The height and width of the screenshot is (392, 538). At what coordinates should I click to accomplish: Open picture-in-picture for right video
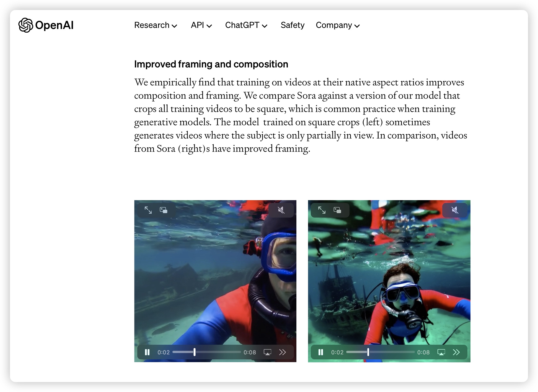pos(337,210)
